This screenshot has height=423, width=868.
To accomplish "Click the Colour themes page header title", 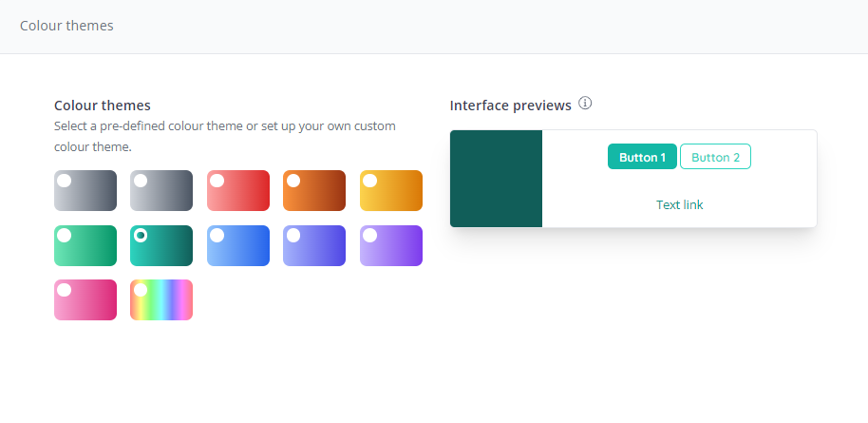I will [66, 26].
